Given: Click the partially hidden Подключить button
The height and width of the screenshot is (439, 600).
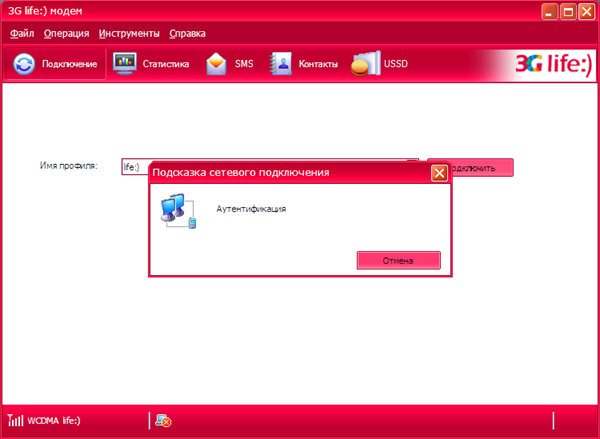Looking at the screenshot, I should point(480,167).
